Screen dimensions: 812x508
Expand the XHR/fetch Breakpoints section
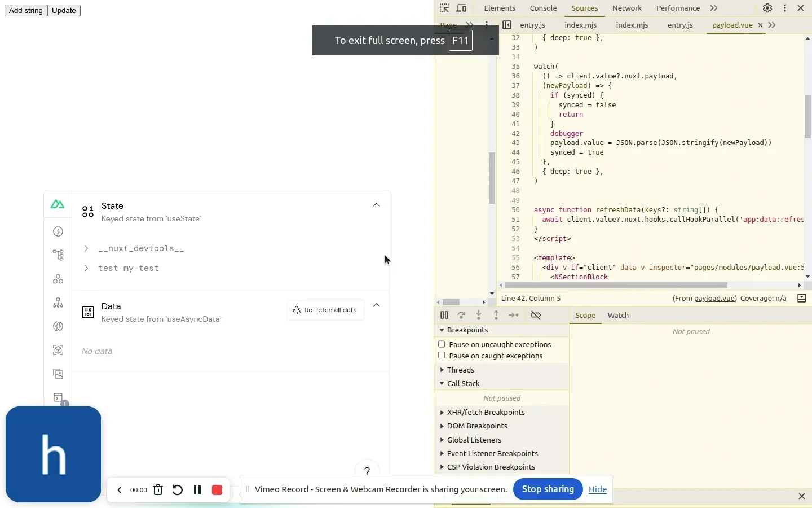[x=486, y=413]
